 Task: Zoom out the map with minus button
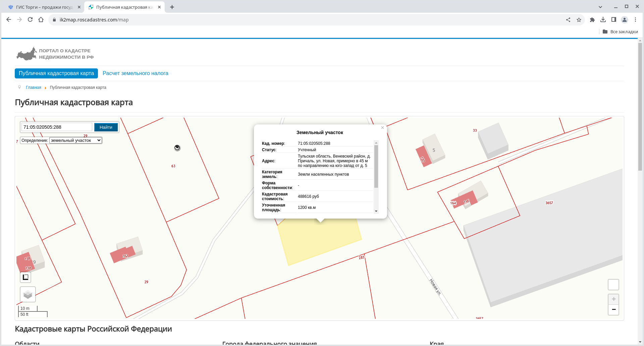pyautogui.click(x=613, y=309)
